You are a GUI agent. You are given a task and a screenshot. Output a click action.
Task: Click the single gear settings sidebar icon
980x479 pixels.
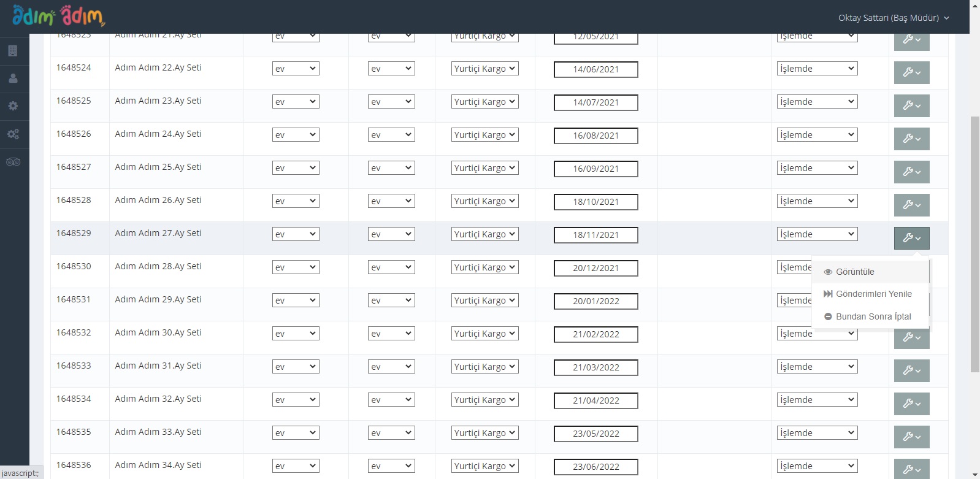(13, 106)
